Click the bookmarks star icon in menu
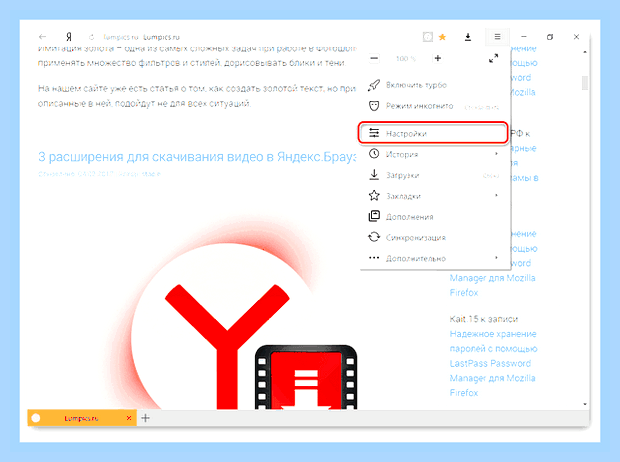The image size is (620, 462). (x=374, y=195)
